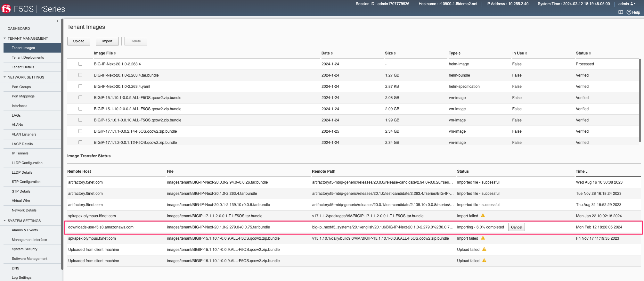Click the Delete button
The height and width of the screenshot is (281, 644).
[136, 41]
